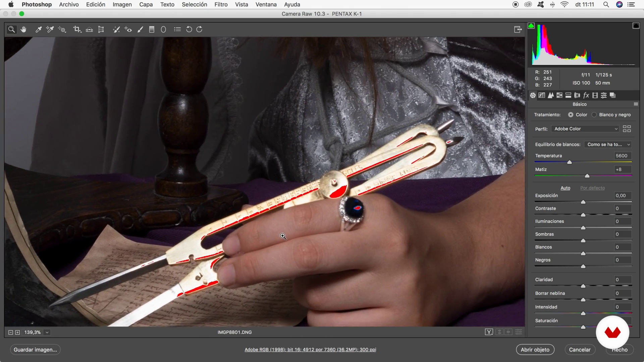This screenshot has width=644, height=362.
Task: Open the Snapshots panel tab
Action: tap(612, 96)
